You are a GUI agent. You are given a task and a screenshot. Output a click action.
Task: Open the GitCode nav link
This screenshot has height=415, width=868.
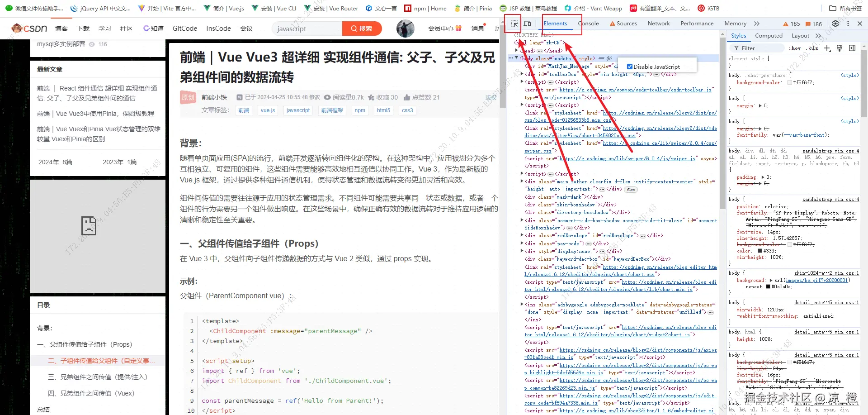click(185, 29)
